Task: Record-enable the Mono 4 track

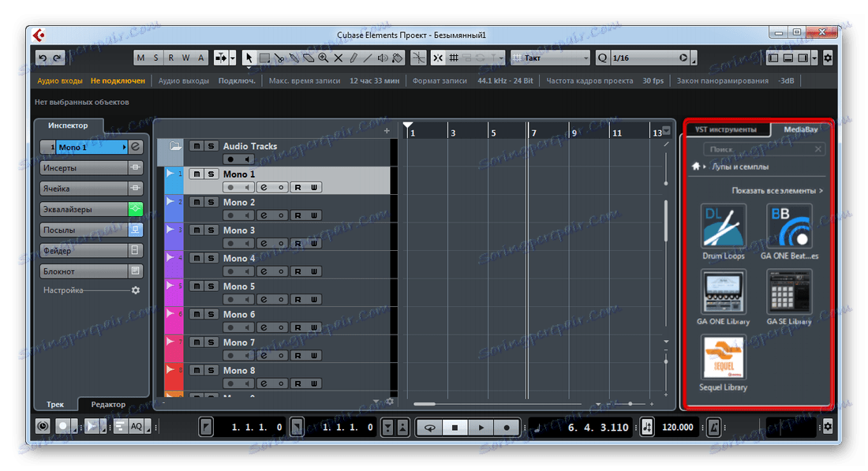Action: click(231, 271)
